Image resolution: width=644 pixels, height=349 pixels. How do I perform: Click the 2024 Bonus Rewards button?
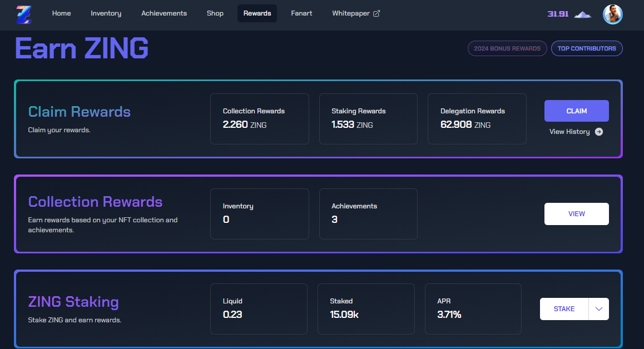pyautogui.click(x=507, y=48)
